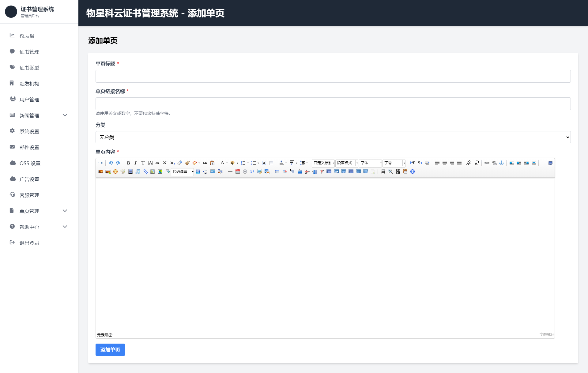
Task: Click the 添加单页 submit button
Action: 110,350
